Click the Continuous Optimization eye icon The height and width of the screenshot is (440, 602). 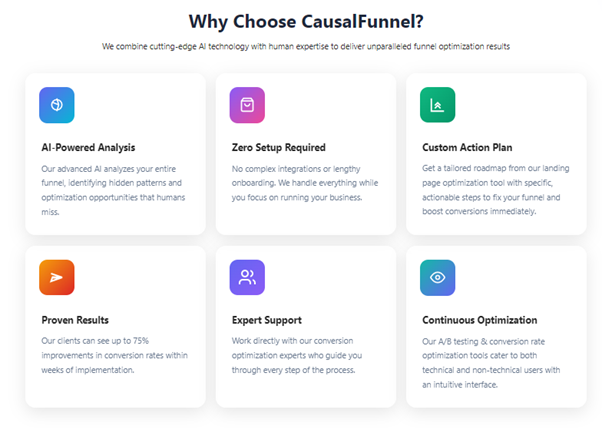[x=437, y=277]
